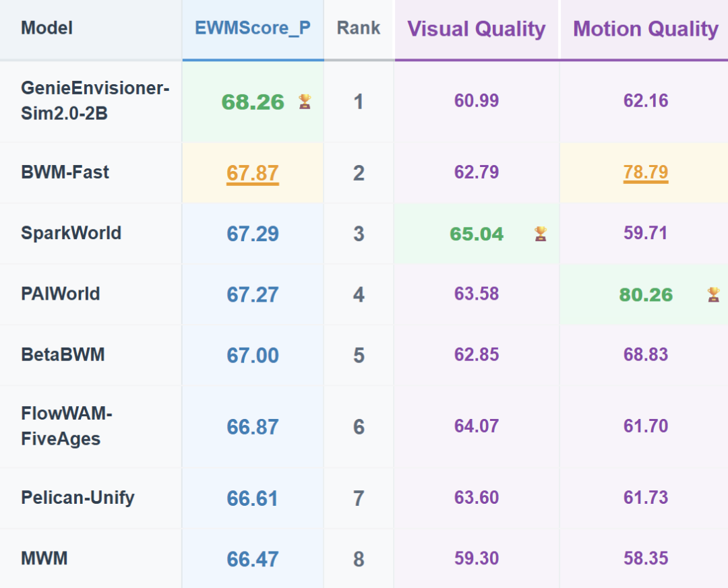Screen dimensions: 728x588
Task: Sort by the EWMScore_P column header
Action: pos(253,28)
